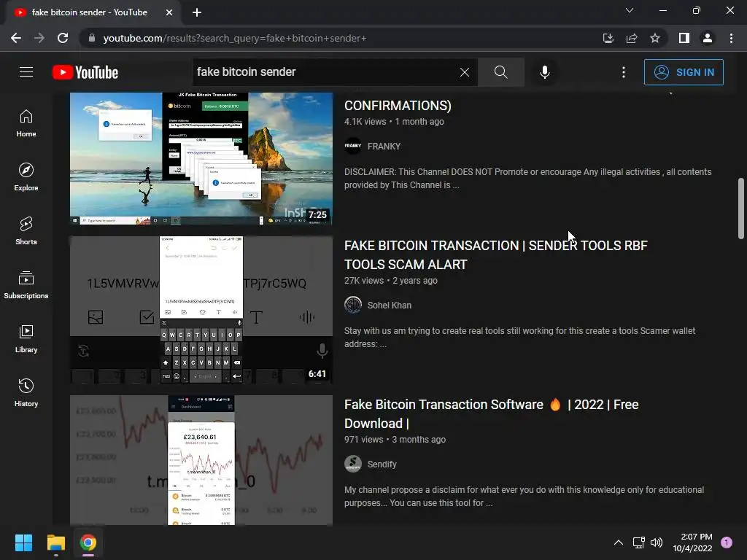Open the CONFIRMATIONS) video title
The width and height of the screenshot is (747, 560).
coord(398,105)
